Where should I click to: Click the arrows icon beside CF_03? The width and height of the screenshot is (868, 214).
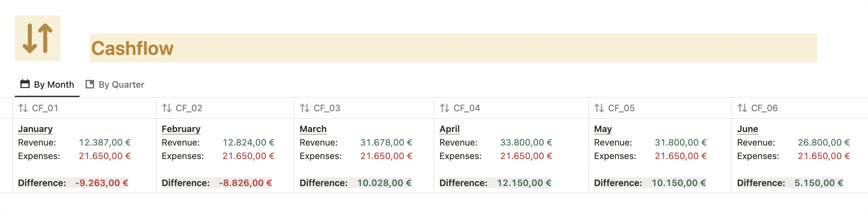pos(305,108)
